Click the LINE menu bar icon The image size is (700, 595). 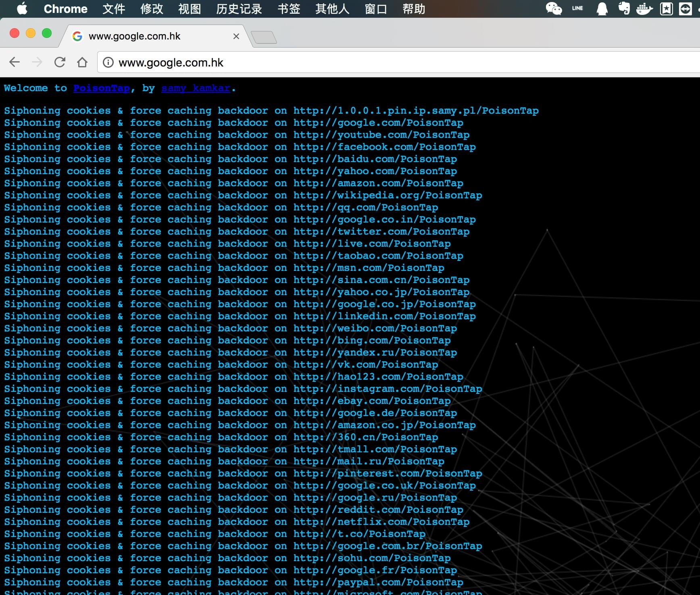click(577, 8)
